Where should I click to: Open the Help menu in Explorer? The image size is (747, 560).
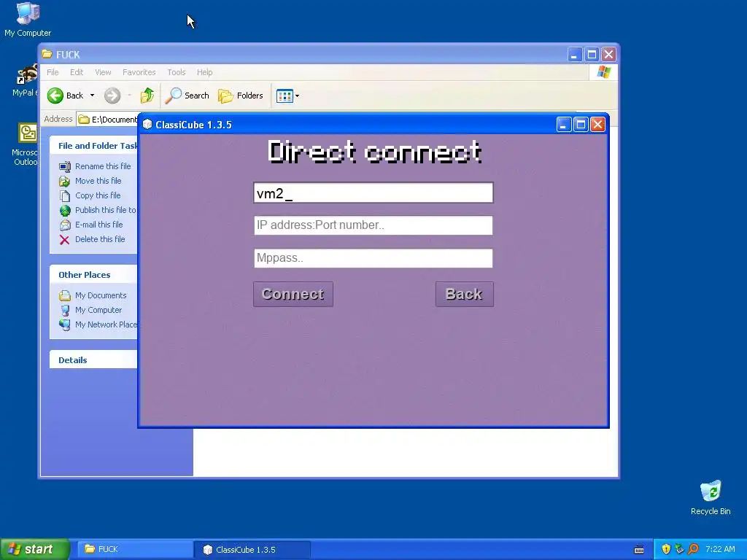point(204,72)
